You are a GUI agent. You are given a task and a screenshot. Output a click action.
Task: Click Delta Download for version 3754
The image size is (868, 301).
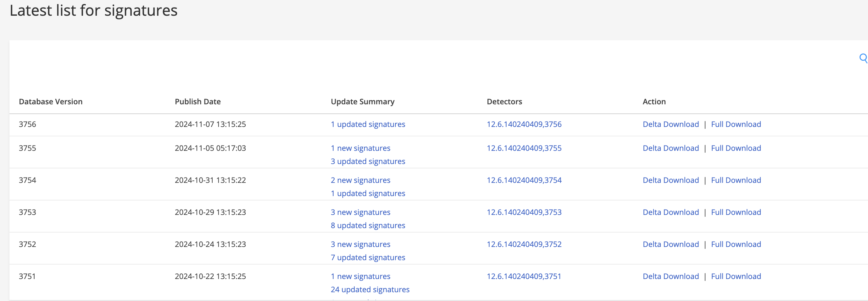(671, 180)
